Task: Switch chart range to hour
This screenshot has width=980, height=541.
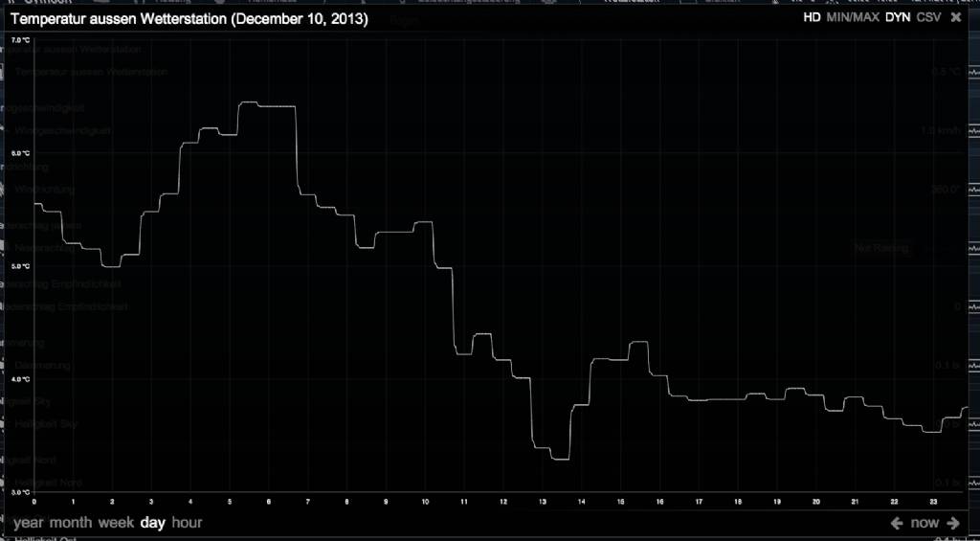Action: (187, 522)
